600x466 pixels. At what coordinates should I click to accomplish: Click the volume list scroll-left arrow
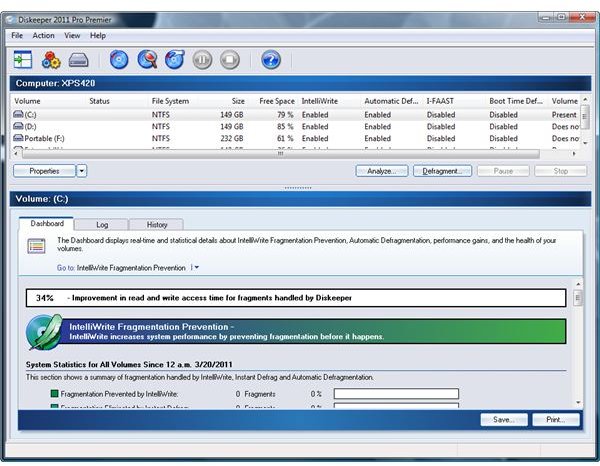pyautogui.click(x=15, y=153)
